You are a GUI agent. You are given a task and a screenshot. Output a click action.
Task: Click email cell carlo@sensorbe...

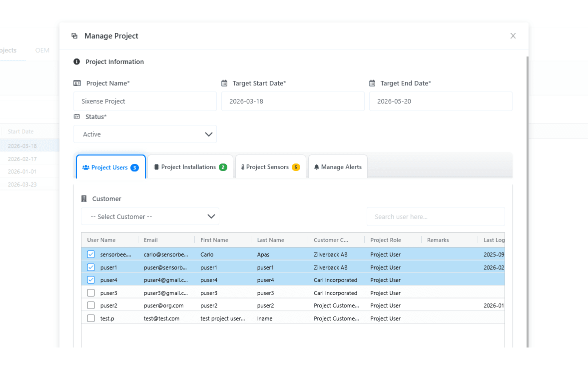click(x=166, y=254)
